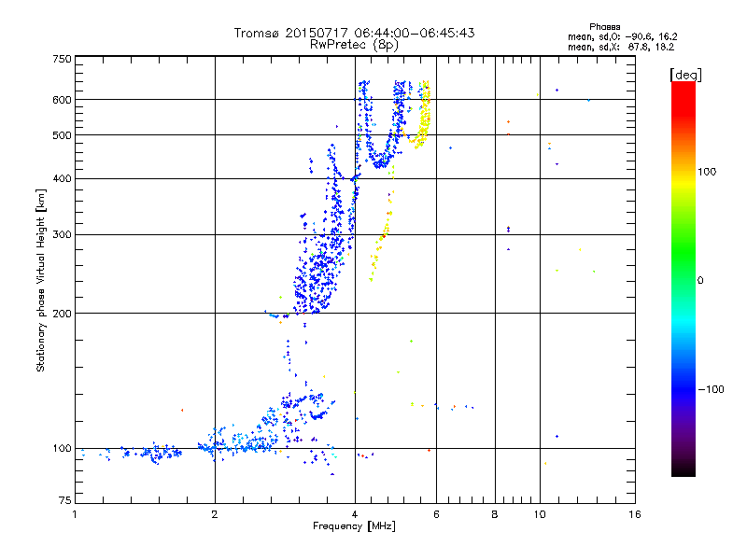This screenshot has width=747, height=560.
Task: Click the y-axis tick label "600"
Action: (62, 100)
